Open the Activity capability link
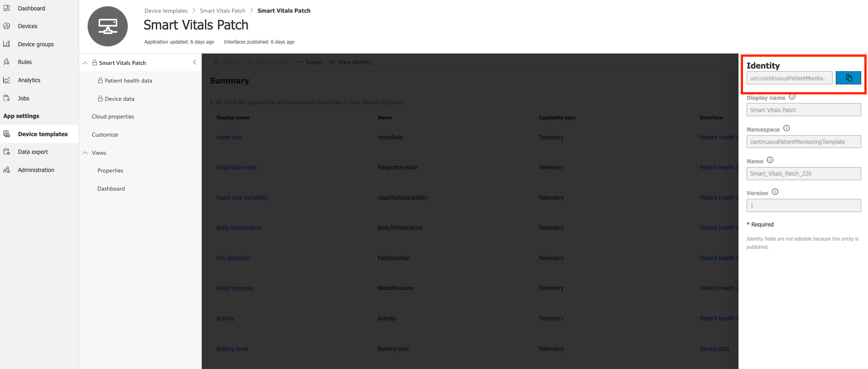 [225, 319]
